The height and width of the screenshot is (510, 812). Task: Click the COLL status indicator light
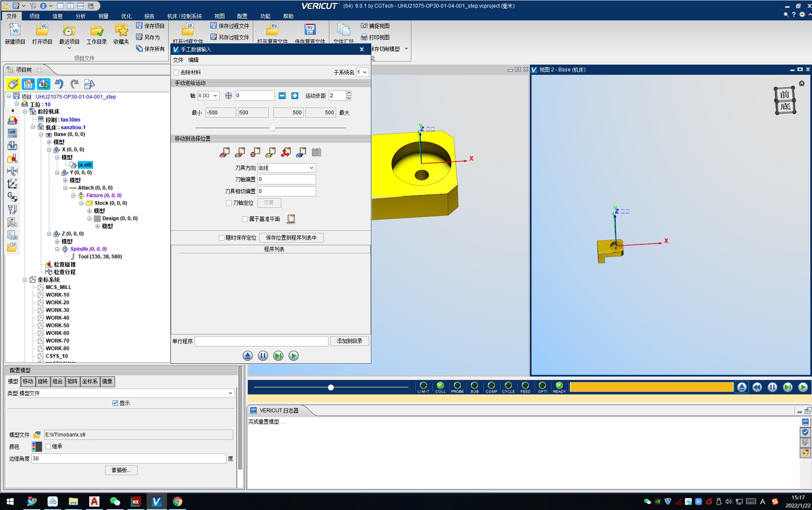coord(440,385)
